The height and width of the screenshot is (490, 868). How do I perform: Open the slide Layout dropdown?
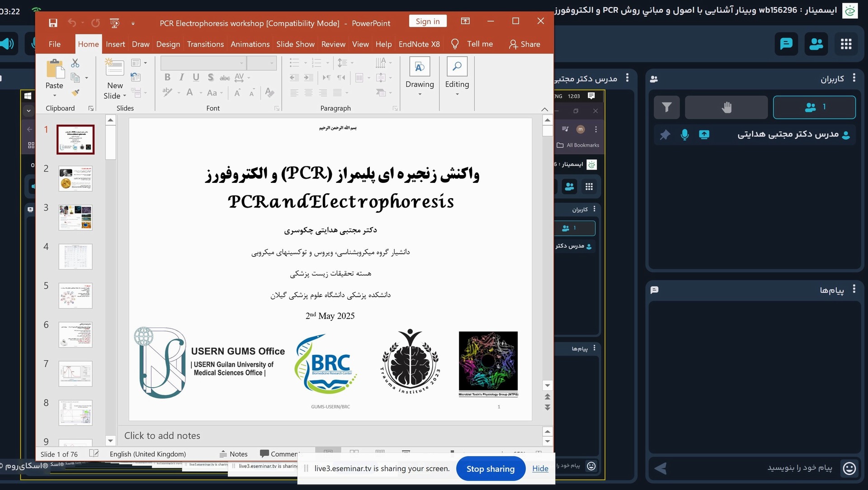pos(139,63)
